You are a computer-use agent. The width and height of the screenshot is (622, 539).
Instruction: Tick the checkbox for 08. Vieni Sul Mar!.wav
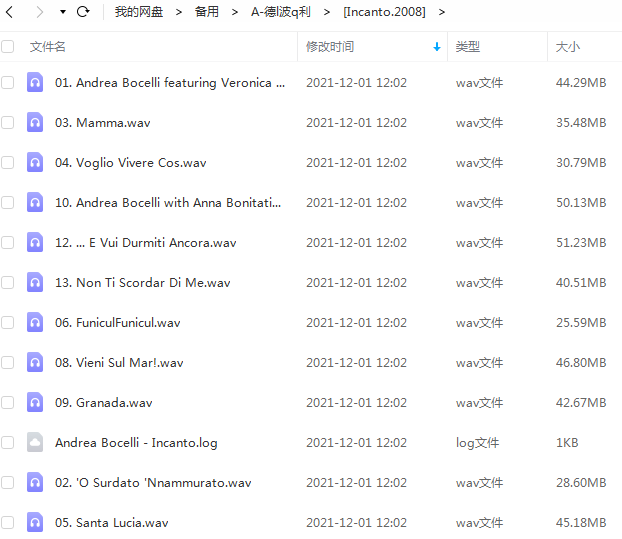(x=8, y=363)
